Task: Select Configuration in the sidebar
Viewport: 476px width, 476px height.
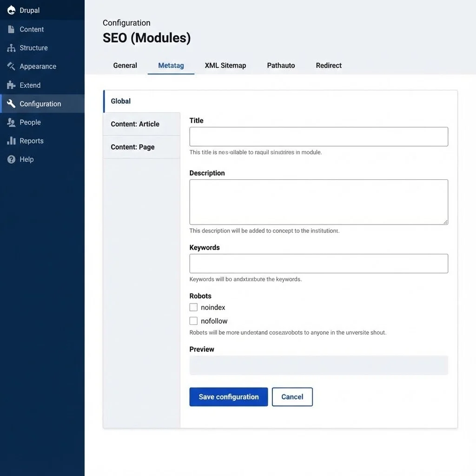Action: click(x=40, y=103)
